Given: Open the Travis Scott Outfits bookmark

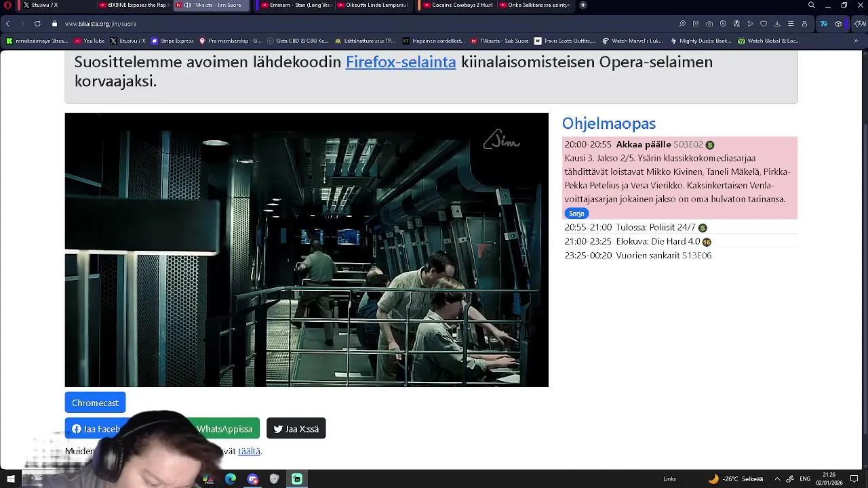Looking at the screenshot, I should point(564,41).
